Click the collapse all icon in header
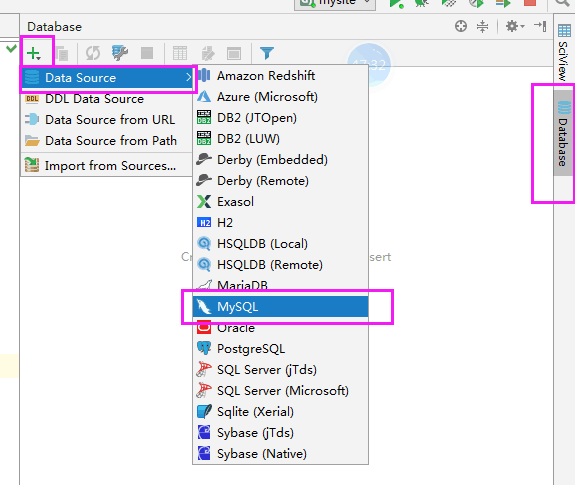 pos(482,26)
